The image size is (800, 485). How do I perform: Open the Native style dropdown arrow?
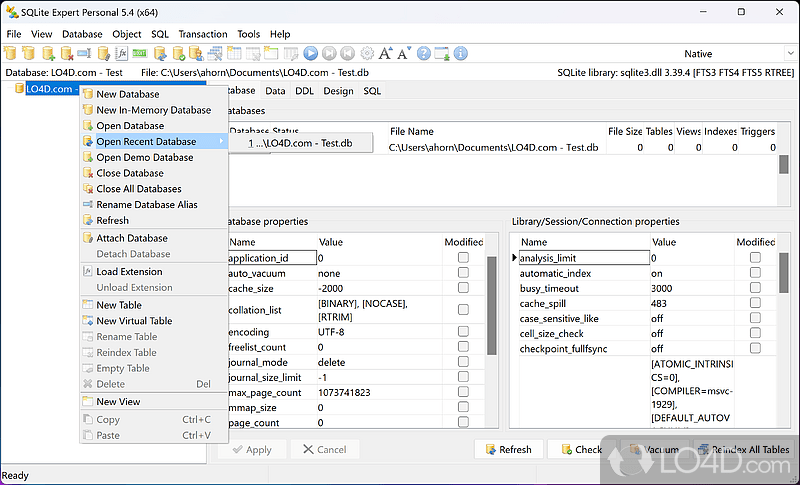[x=791, y=53]
